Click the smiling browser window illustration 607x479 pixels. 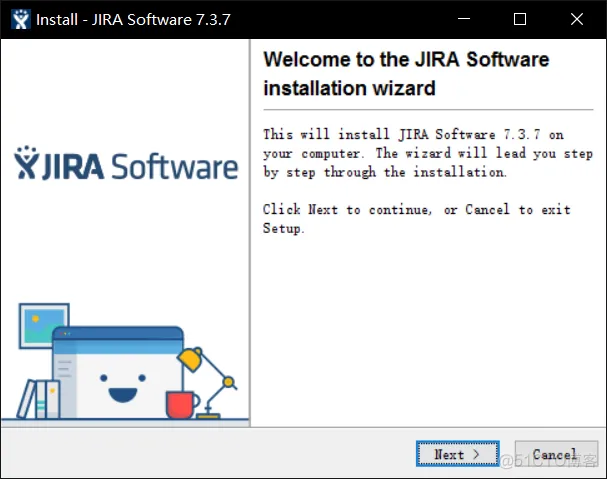click(x=118, y=373)
